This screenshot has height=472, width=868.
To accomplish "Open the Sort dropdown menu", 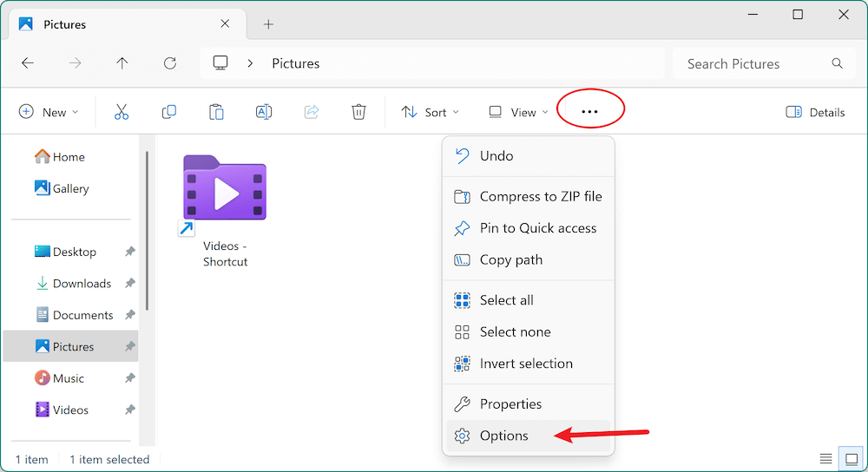I will click(x=431, y=112).
